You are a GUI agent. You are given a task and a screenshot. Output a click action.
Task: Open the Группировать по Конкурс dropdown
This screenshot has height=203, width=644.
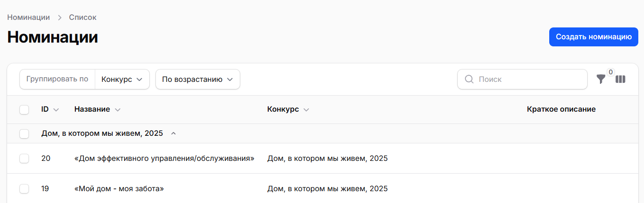tap(122, 79)
